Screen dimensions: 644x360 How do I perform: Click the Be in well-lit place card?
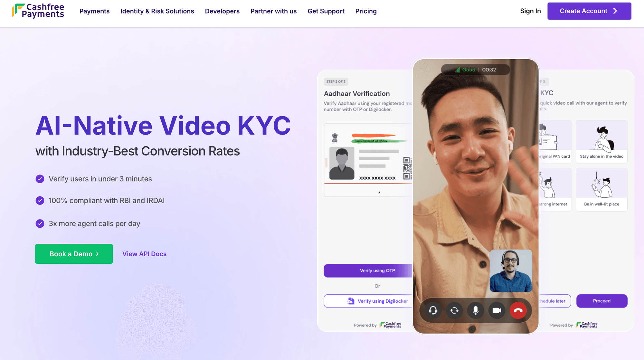coord(601,189)
